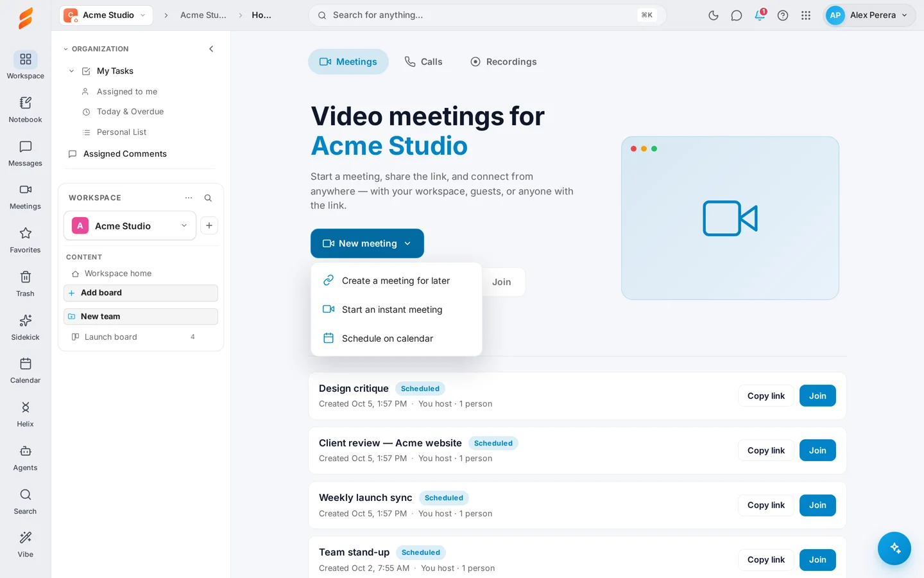
Task: Select Start an instant meeting
Action: (397, 310)
